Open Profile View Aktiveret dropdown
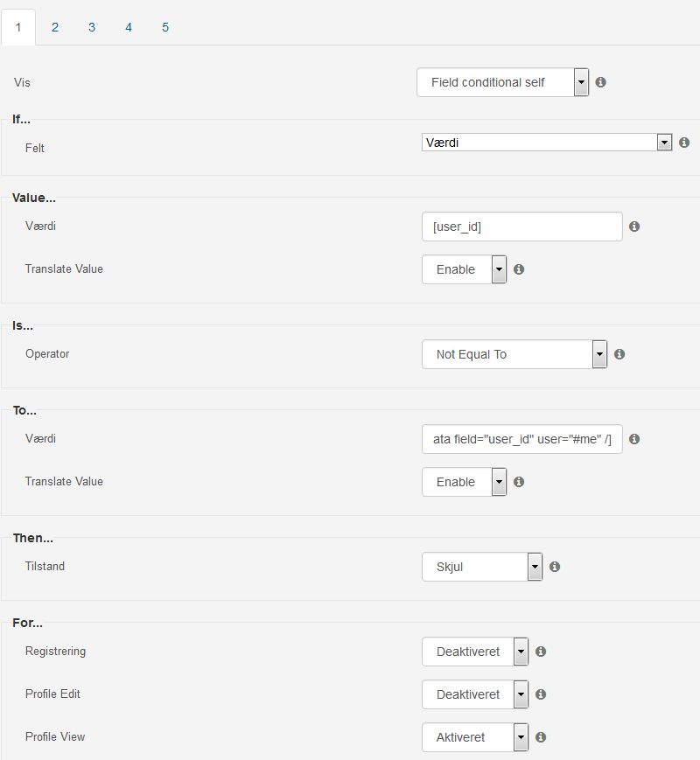700x760 pixels. point(475,737)
